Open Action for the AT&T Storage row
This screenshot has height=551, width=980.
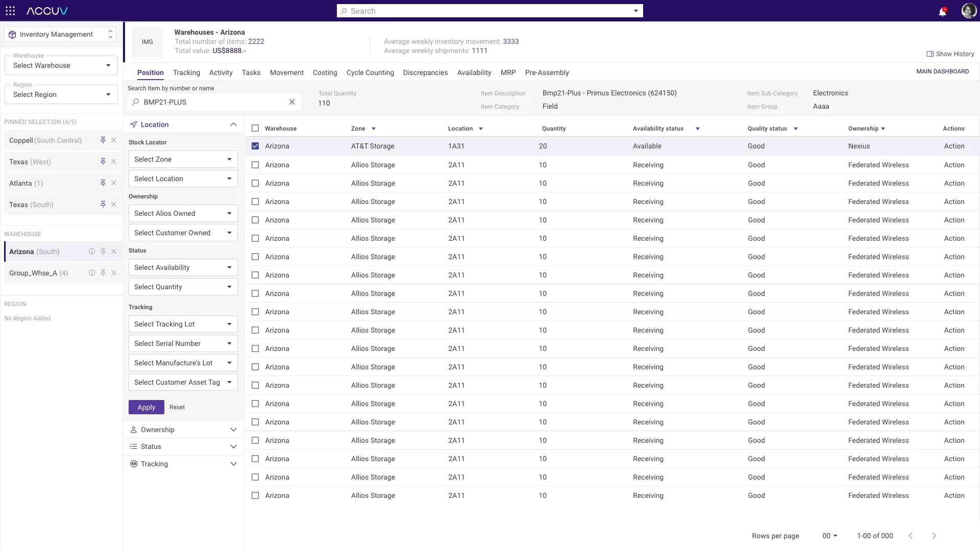point(954,146)
